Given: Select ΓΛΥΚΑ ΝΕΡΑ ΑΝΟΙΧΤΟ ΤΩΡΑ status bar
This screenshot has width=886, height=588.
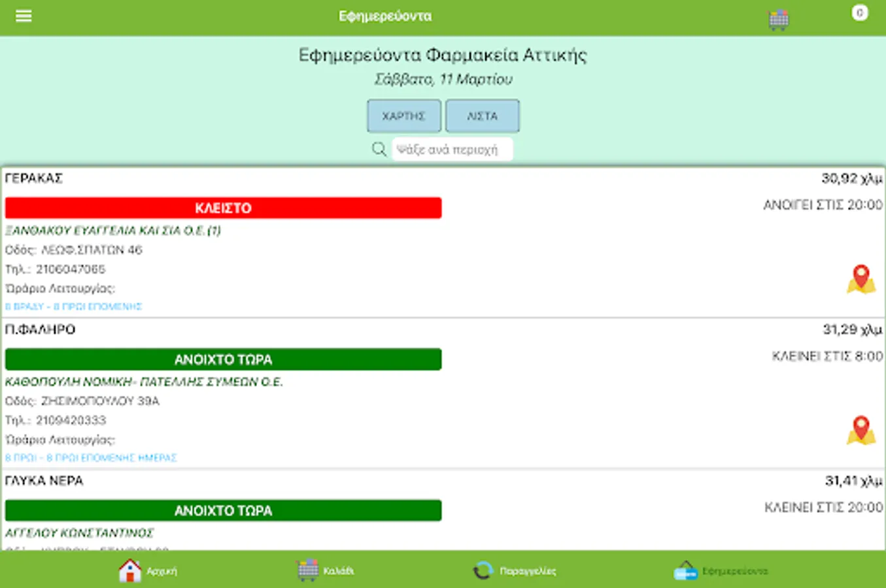Looking at the screenshot, I should point(224,510).
